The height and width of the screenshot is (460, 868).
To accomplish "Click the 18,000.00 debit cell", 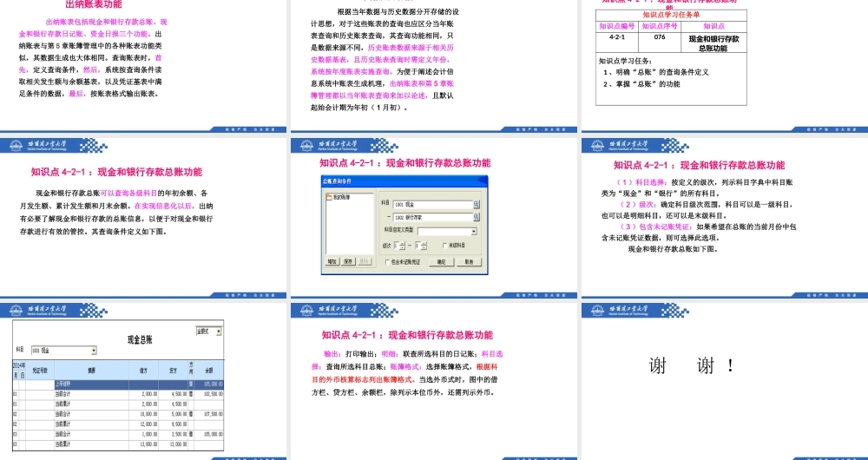I will (143, 415).
